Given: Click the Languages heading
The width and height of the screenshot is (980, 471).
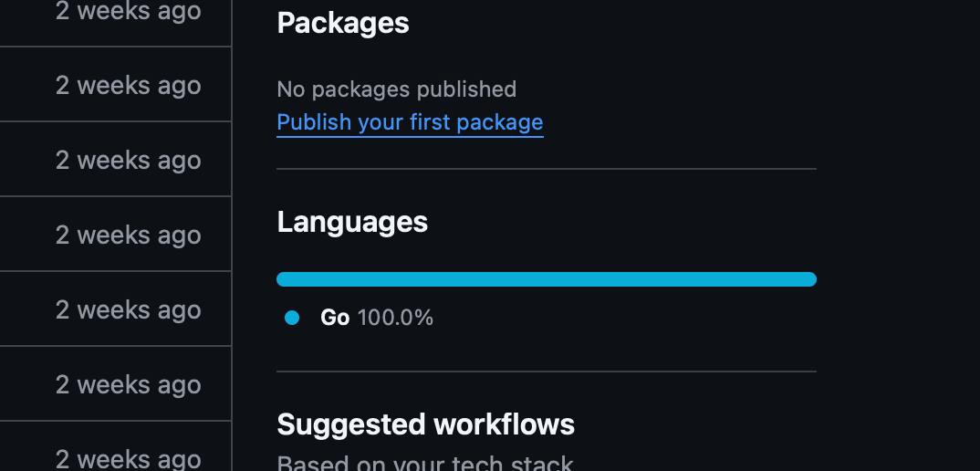Looking at the screenshot, I should (352, 222).
